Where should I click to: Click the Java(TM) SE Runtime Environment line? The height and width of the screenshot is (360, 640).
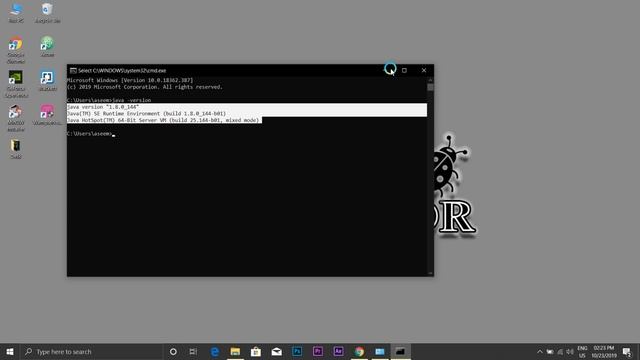tap(147, 113)
